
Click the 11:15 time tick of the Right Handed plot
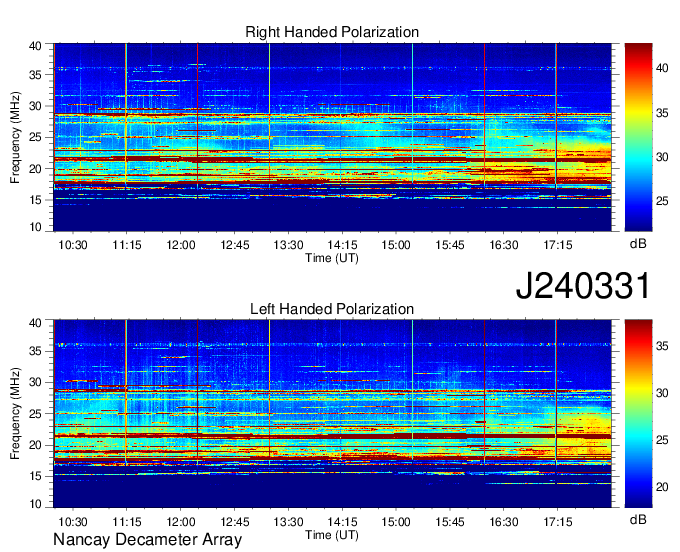click(127, 245)
